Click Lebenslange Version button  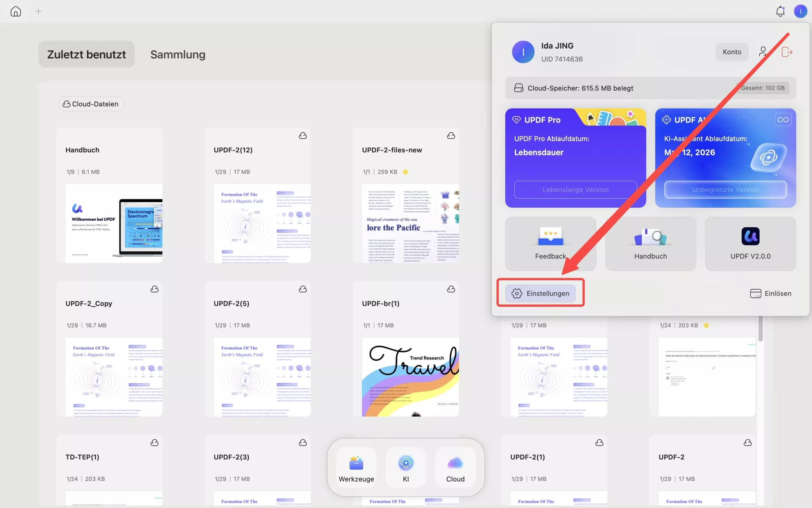[x=575, y=190]
